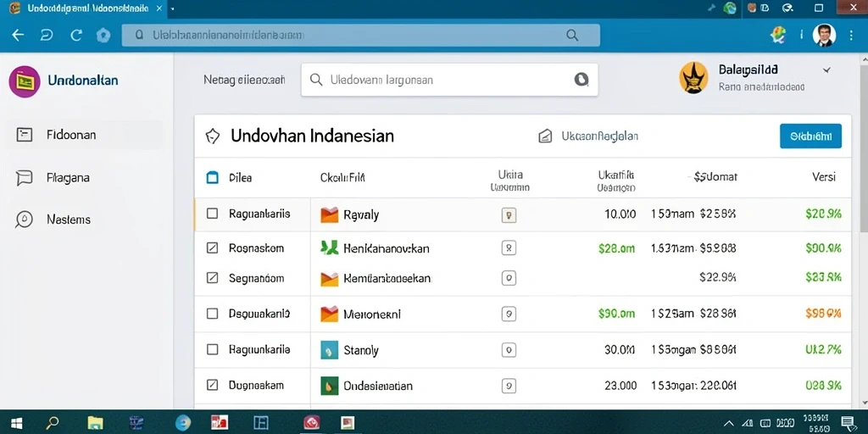868x434 pixels.
Task: Click the forward/history icon next to back arrow
Action: (47, 36)
